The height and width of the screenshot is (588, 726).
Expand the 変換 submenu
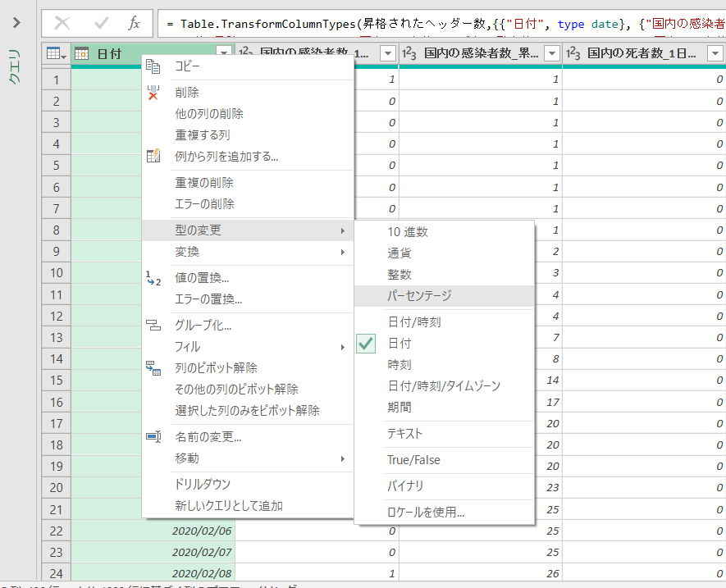pyautogui.click(x=248, y=252)
